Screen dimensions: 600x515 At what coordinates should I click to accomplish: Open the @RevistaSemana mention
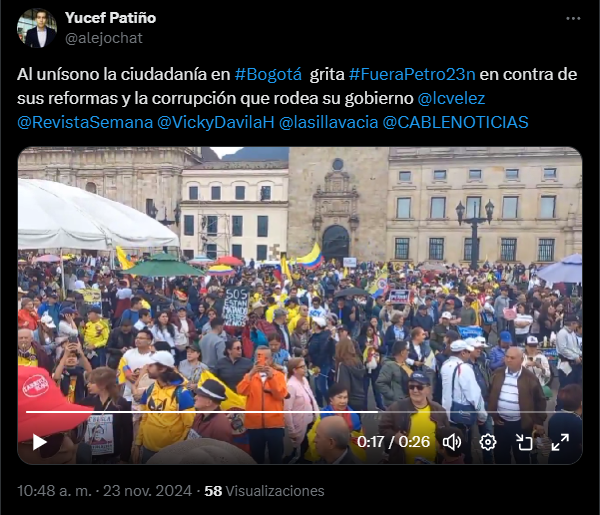85,122
